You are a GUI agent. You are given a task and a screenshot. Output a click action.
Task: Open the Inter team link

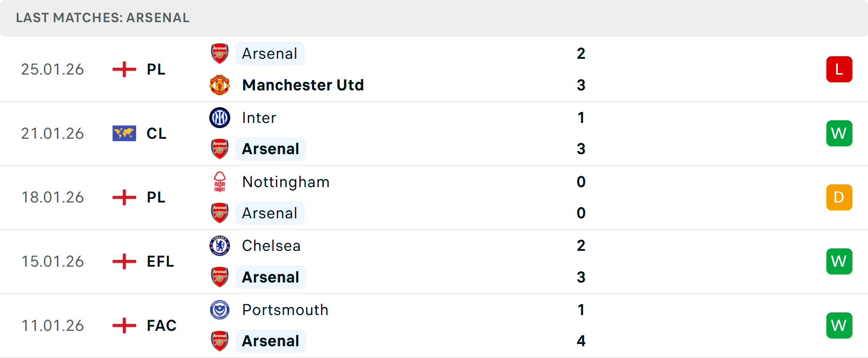[x=259, y=118]
